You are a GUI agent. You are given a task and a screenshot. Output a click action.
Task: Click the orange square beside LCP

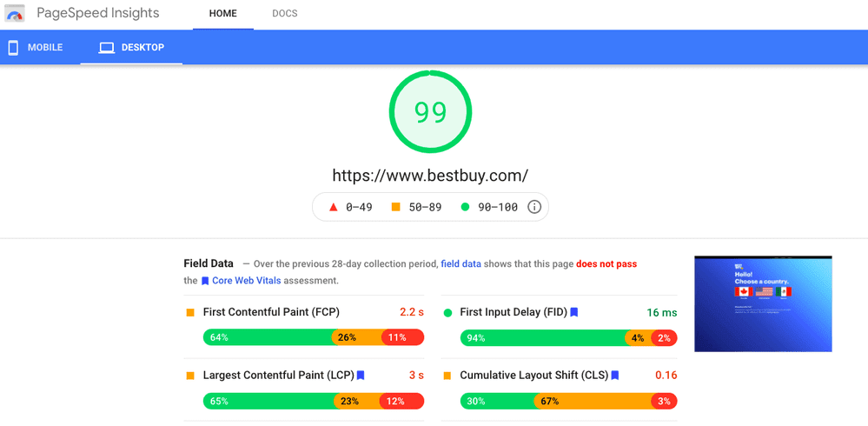tap(190, 376)
